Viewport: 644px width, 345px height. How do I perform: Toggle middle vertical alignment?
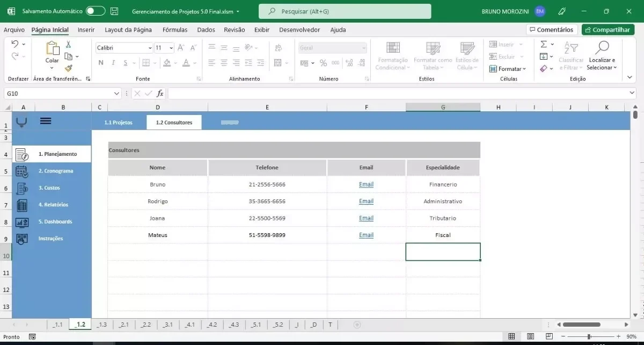[x=224, y=47]
